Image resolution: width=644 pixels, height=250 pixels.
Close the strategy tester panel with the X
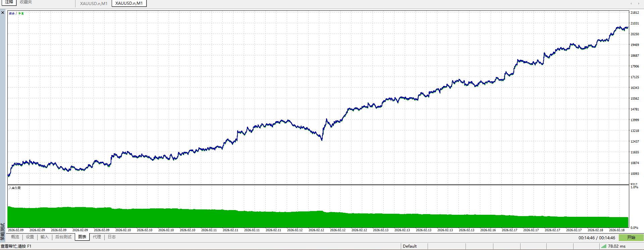[3, 13]
